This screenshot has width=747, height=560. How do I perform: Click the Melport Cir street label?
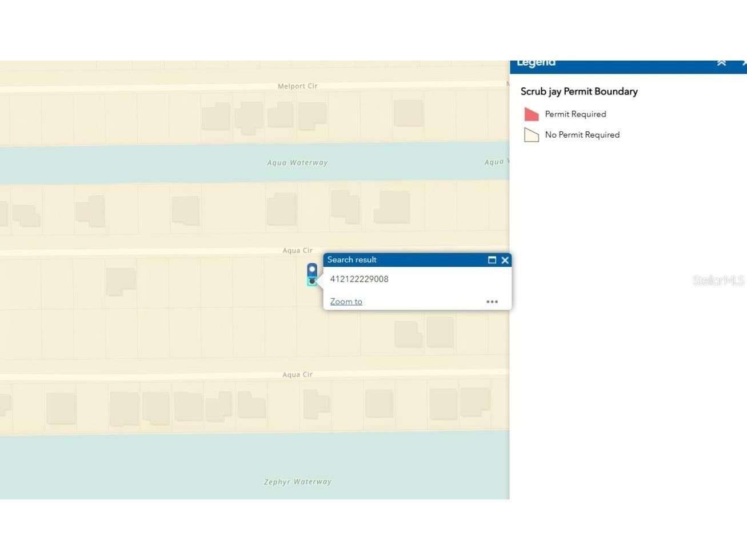click(297, 86)
